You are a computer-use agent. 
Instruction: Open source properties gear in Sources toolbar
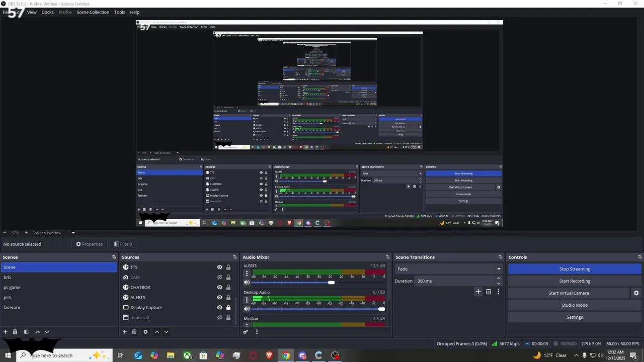pyautogui.click(x=145, y=332)
